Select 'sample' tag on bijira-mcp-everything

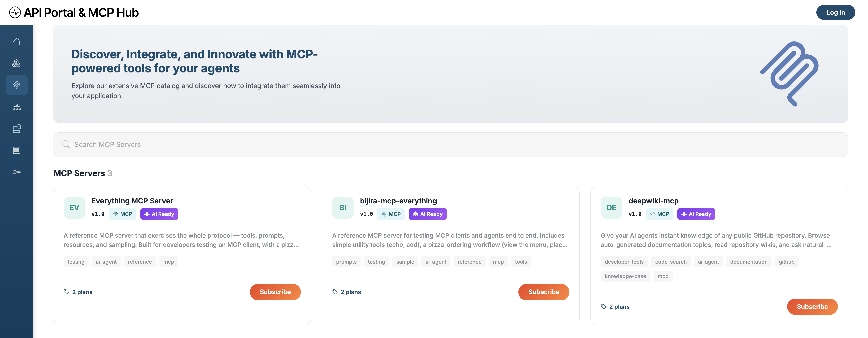click(x=405, y=262)
